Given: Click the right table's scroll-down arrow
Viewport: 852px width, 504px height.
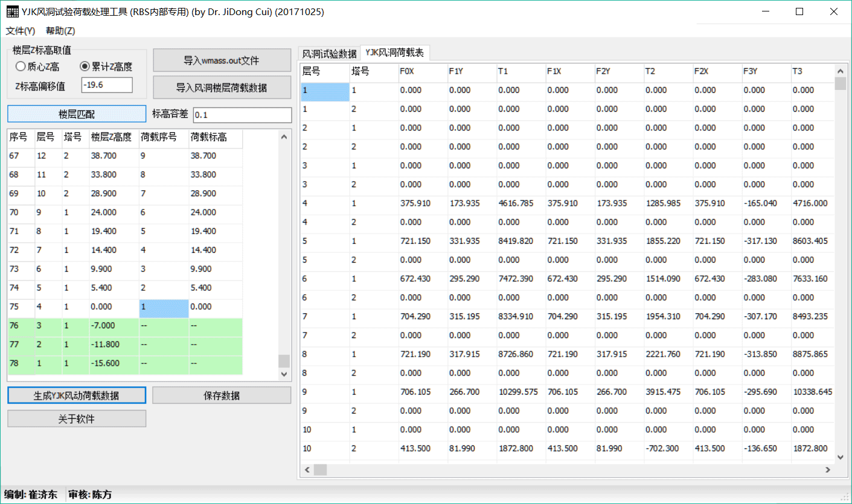Looking at the screenshot, I should pos(840,457).
